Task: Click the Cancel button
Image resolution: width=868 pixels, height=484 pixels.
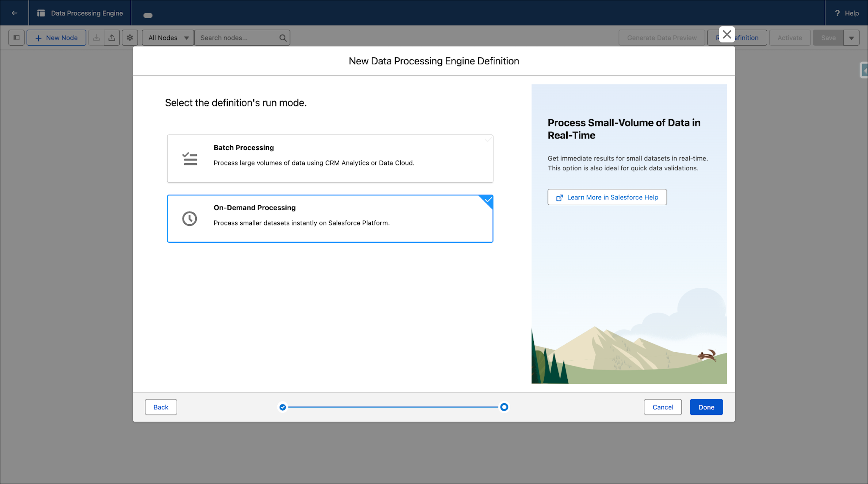Action: point(663,407)
